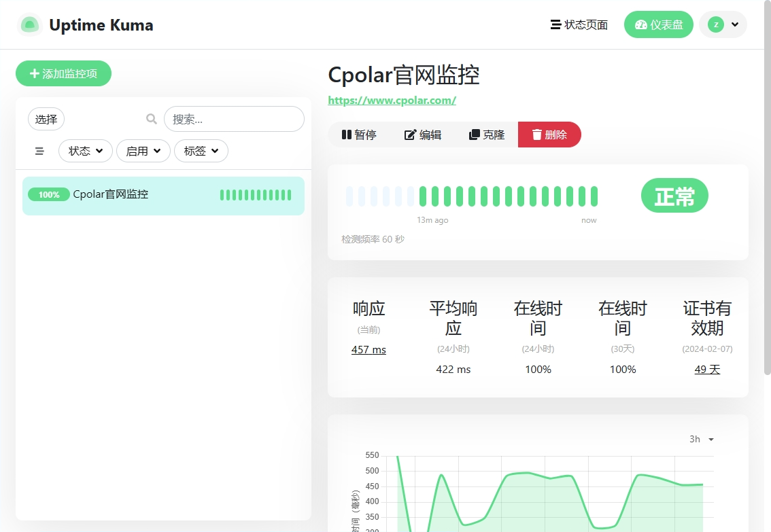Image resolution: width=771 pixels, height=532 pixels.
Task: Click the 证书有效期 heading
Action: tap(707, 318)
